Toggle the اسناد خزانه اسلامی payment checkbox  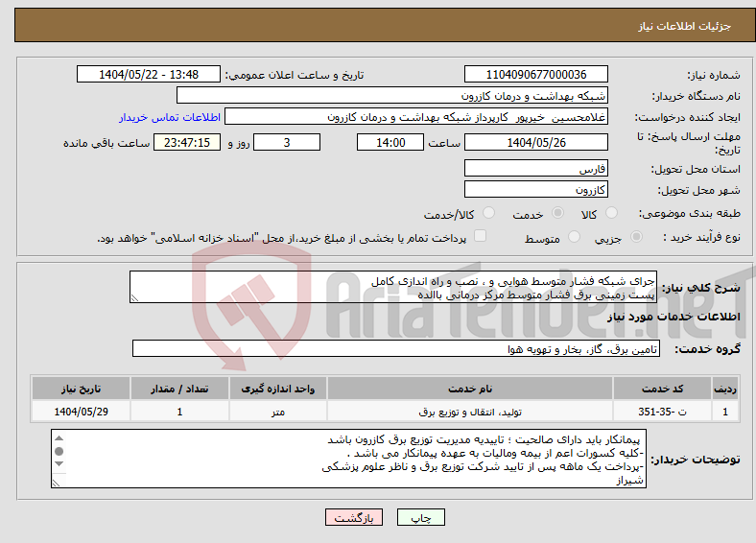coord(480,235)
